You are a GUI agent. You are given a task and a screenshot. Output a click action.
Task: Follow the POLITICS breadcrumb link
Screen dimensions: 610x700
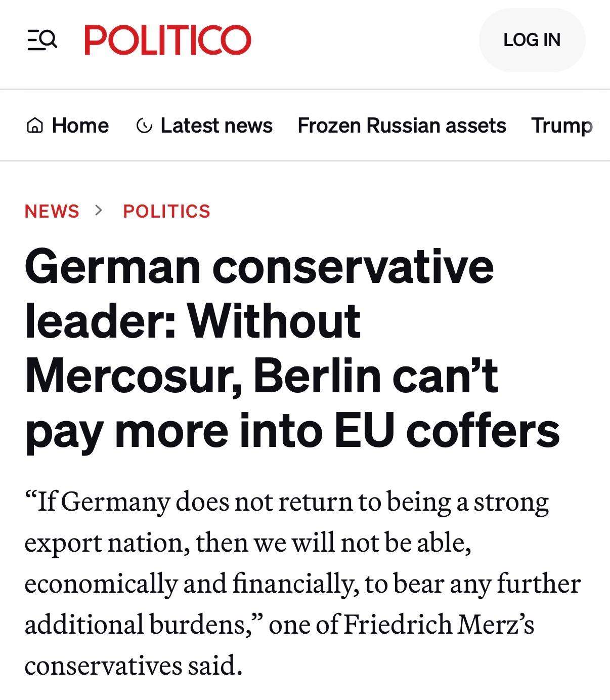click(166, 211)
